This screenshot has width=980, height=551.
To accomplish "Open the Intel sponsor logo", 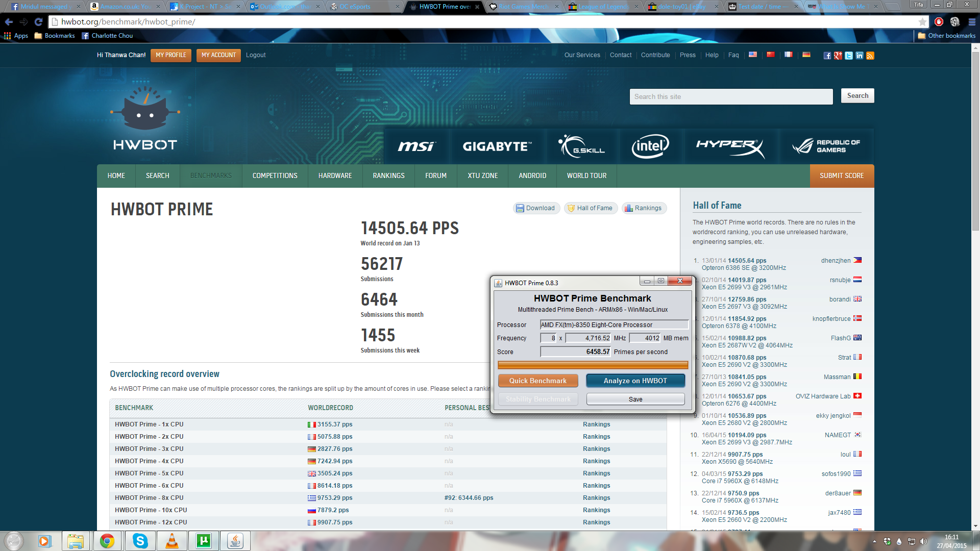I will click(x=650, y=146).
